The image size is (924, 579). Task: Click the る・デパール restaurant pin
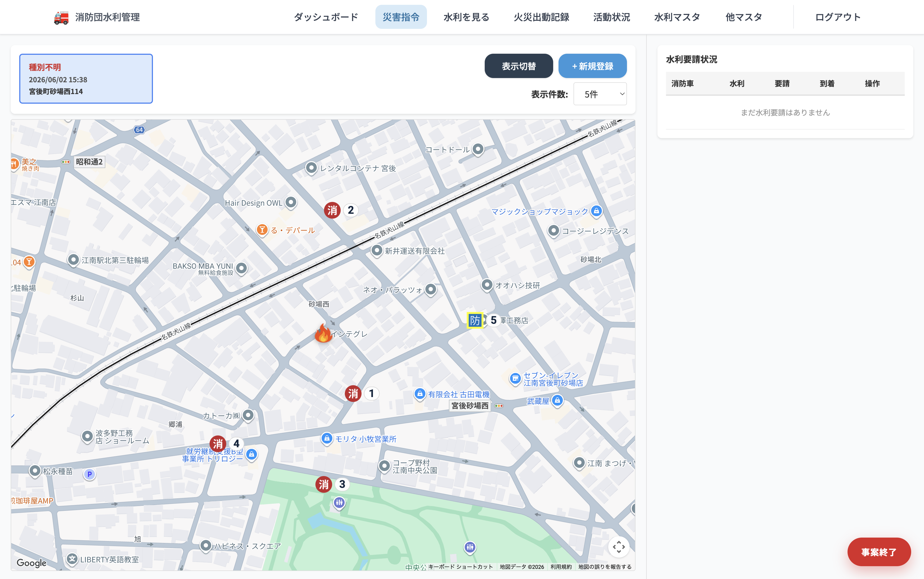(262, 230)
